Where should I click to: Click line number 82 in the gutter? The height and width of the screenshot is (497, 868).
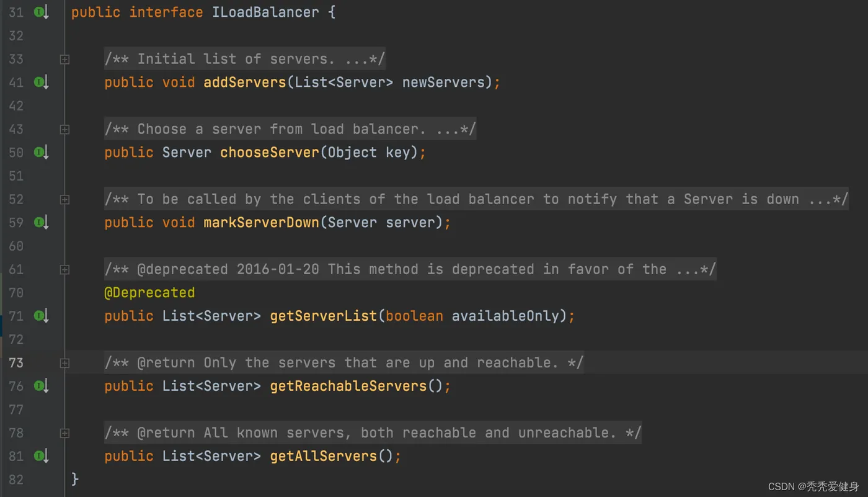pos(16,479)
